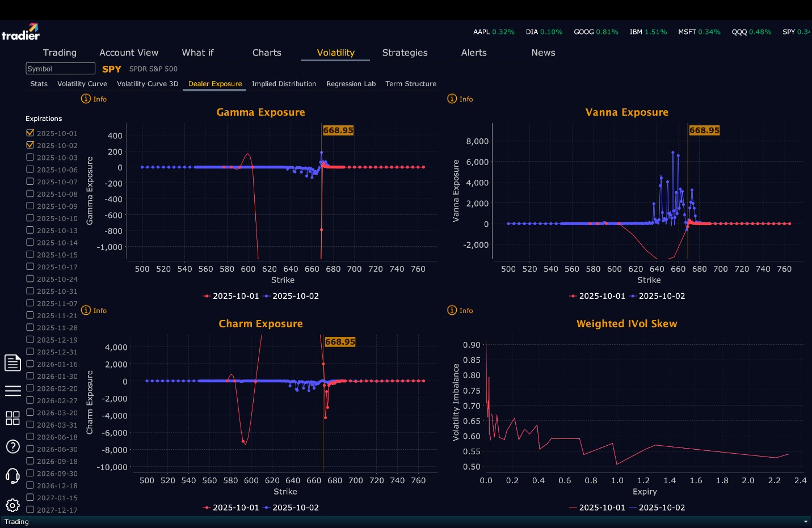
Task: Toggle 2025-10-01 legend marker in Vanna Exposure
Action: pos(573,296)
